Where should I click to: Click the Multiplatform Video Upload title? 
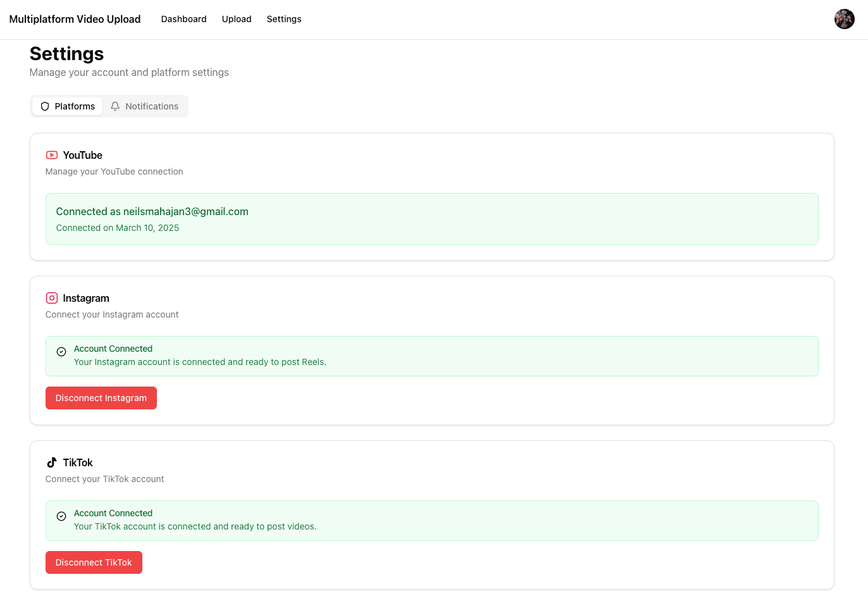pos(75,19)
